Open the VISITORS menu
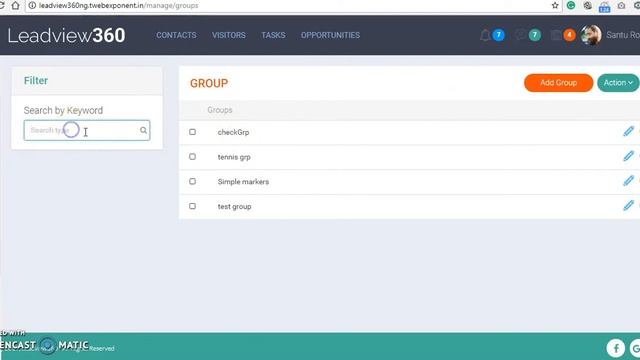640x360 pixels. pyautogui.click(x=229, y=35)
